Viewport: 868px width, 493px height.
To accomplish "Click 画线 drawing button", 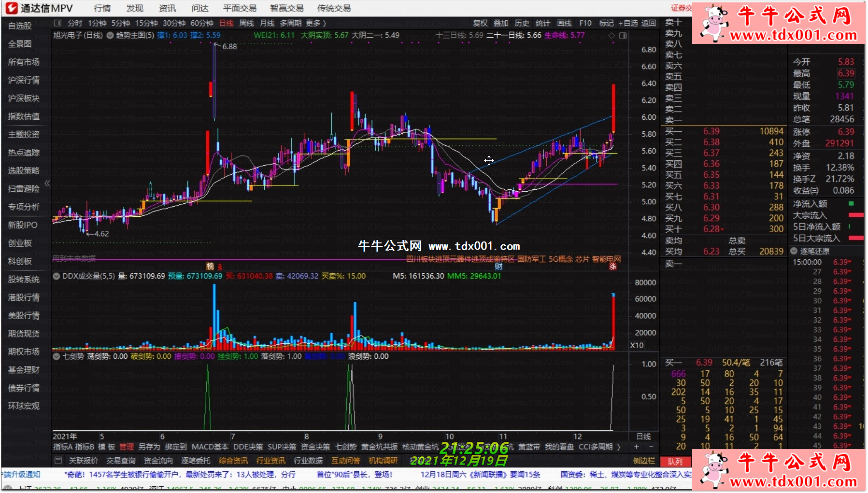I will 564,23.
